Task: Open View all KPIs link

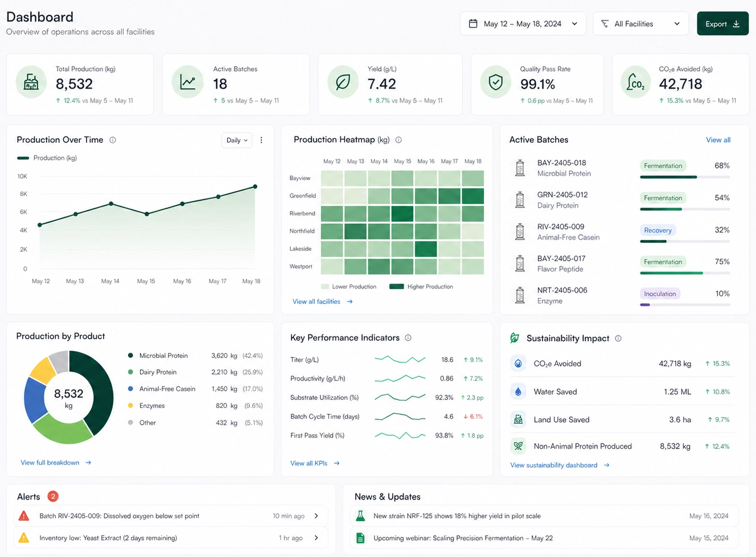Action: pyautogui.click(x=315, y=463)
